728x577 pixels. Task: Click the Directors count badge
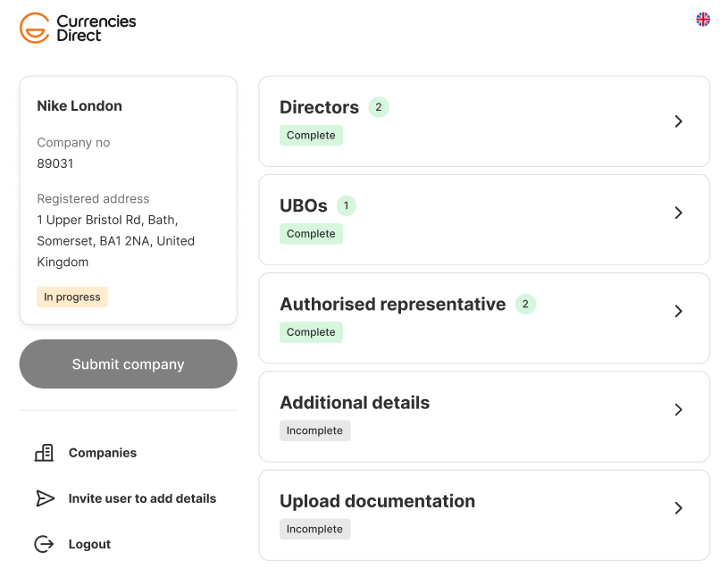(x=379, y=107)
